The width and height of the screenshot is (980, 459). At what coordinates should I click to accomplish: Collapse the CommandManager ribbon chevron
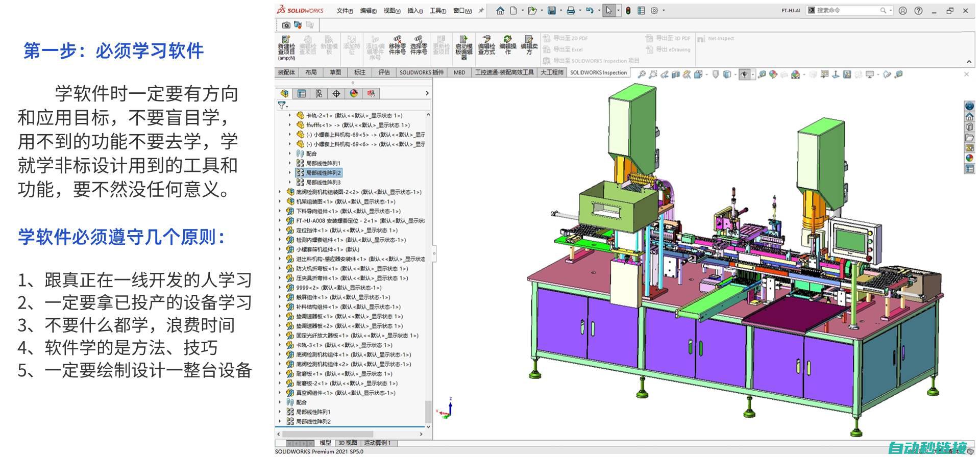pyautogui.click(x=969, y=62)
